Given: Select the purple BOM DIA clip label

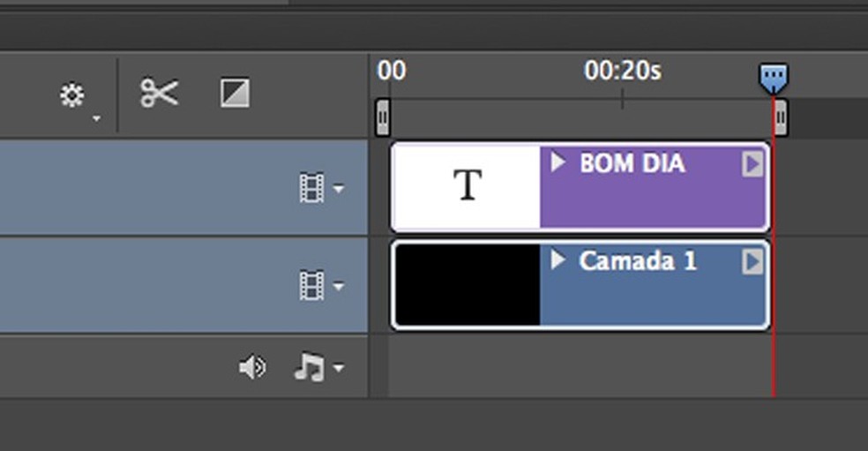Looking at the screenshot, I should (632, 163).
